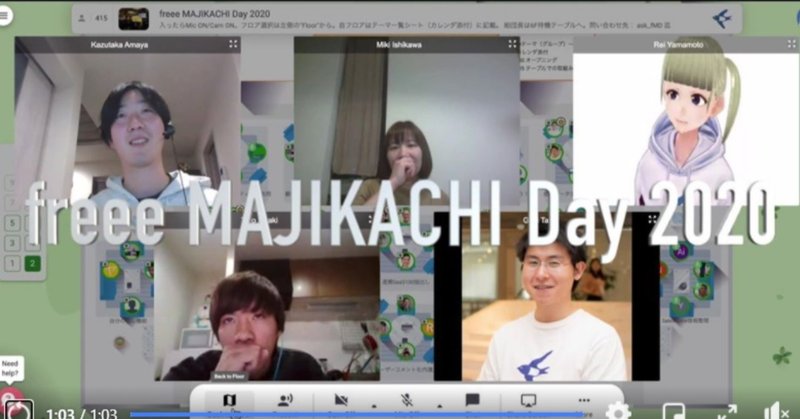Screen dimensions: 800x419
Task: Click the attendee count icon showing 415
Action: [82, 18]
